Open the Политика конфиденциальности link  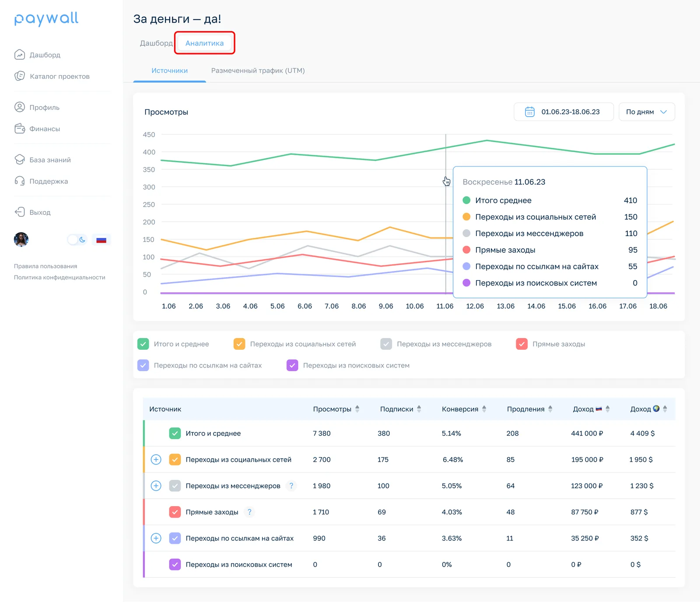(59, 277)
